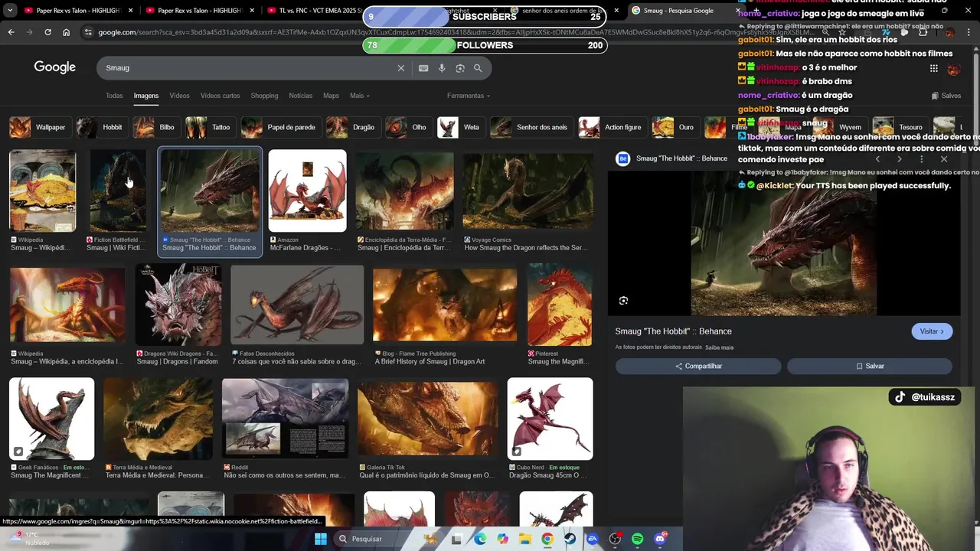Image resolution: width=980 pixels, height=551 pixels.
Task: Open the Google apps grid
Action: click(x=933, y=68)
